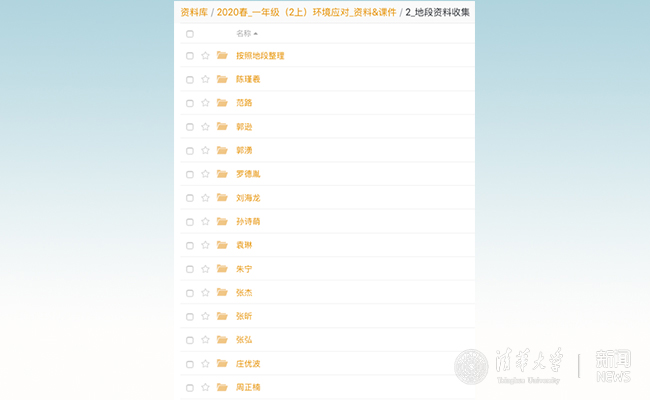
Task: Open the 张弘 folder
Action: [x=244, y=340]
